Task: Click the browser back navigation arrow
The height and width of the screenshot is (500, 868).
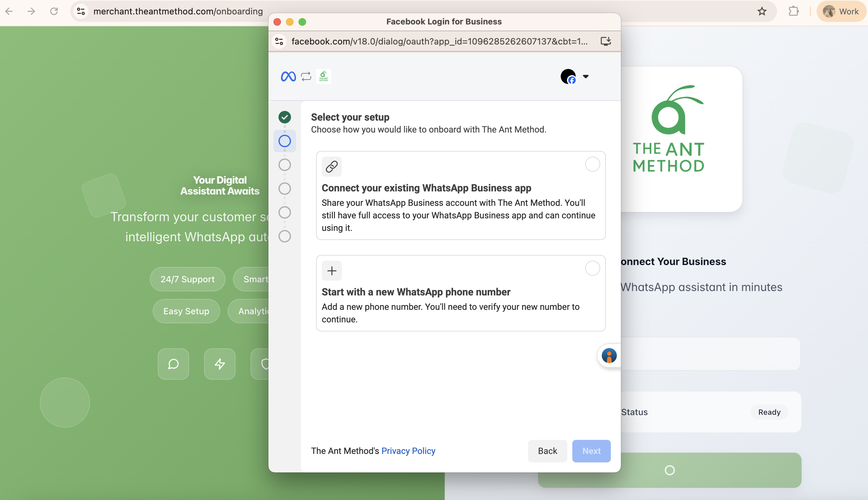Action: coord(9,11)
